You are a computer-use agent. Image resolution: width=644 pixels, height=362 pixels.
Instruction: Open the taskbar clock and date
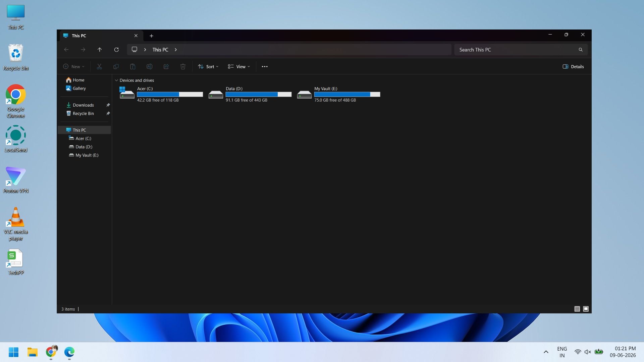[623, 352]
